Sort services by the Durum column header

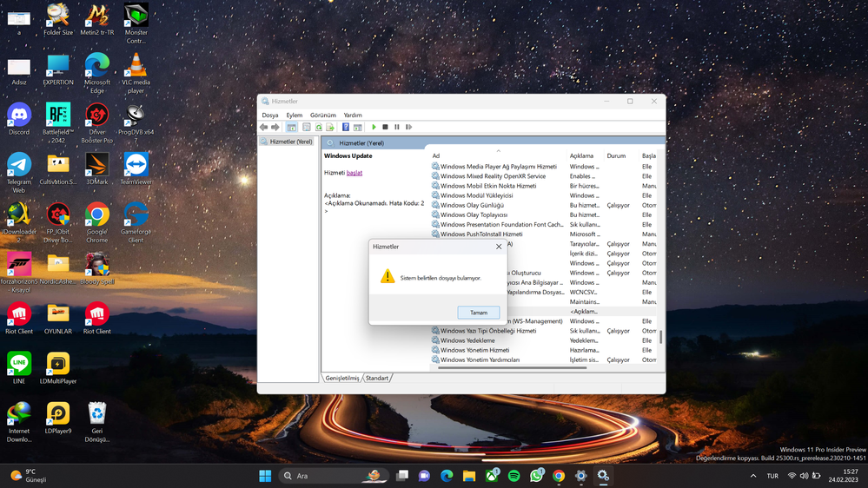pos(616,156)
